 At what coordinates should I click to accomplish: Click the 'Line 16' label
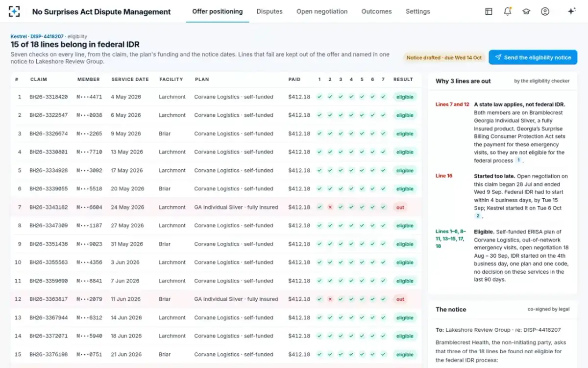click(444, 176)
